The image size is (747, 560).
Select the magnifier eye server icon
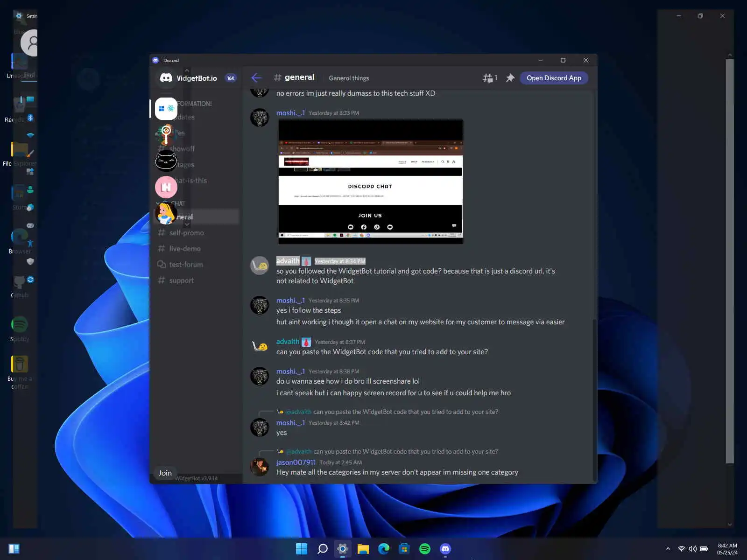tap(166, 135)
